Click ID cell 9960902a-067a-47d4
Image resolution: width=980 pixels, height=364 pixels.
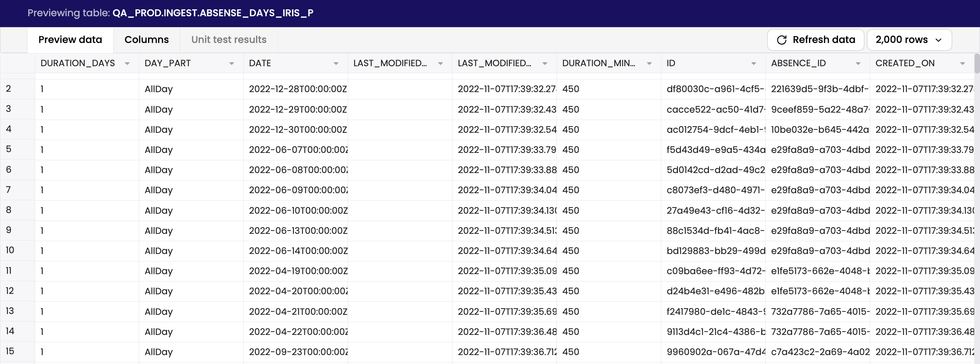point(714,352)
